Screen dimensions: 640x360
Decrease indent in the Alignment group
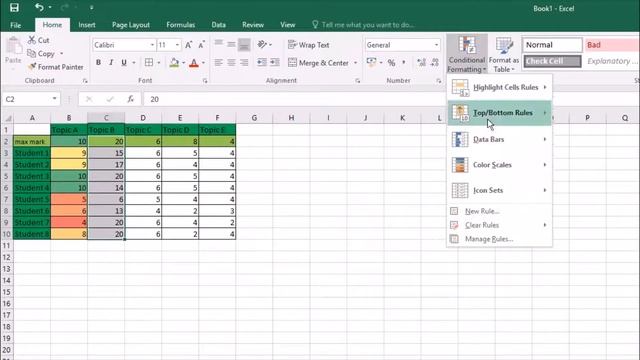(262, 62)
